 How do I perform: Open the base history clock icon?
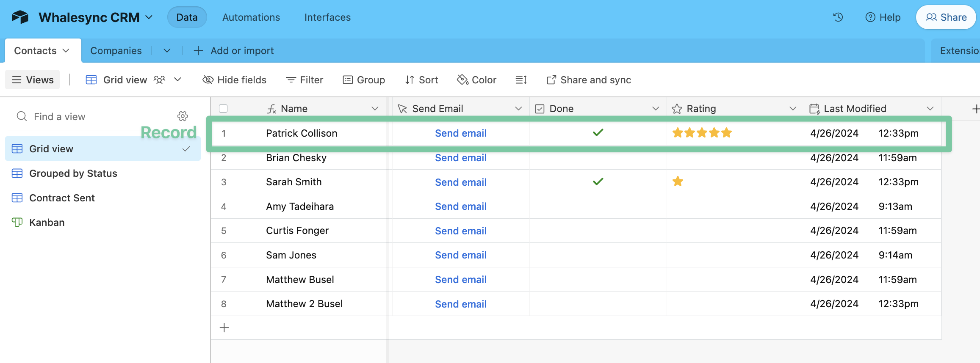838,17
